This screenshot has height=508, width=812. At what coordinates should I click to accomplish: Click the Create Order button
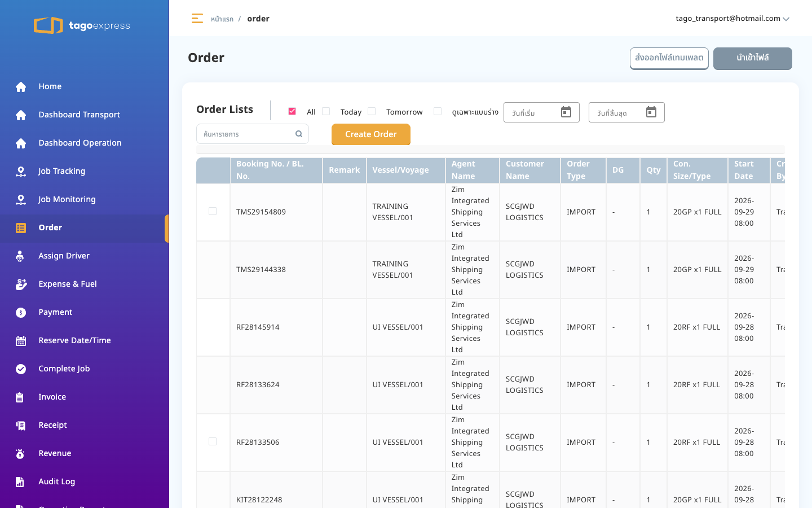(x=371, y=134)
